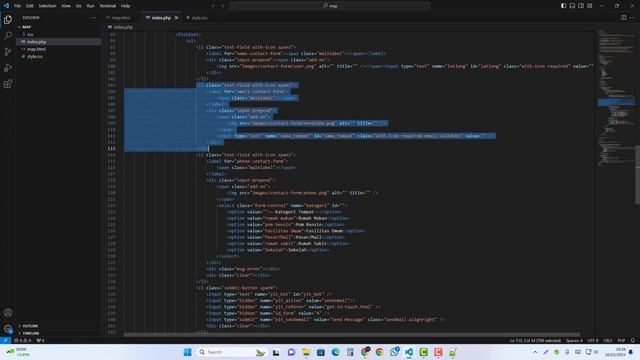
Task: Open the Terminal menu
Action: click(108, 6)
